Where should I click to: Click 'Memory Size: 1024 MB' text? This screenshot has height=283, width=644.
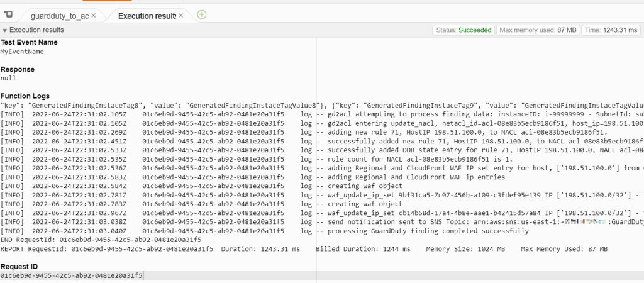pos(466,249)
